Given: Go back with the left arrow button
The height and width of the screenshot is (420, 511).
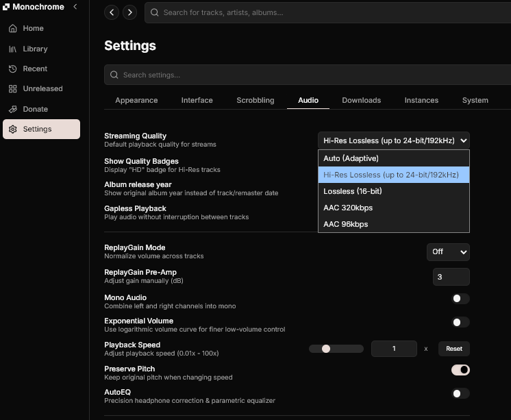Looking at the screenshot, I should tap(112, 12).
